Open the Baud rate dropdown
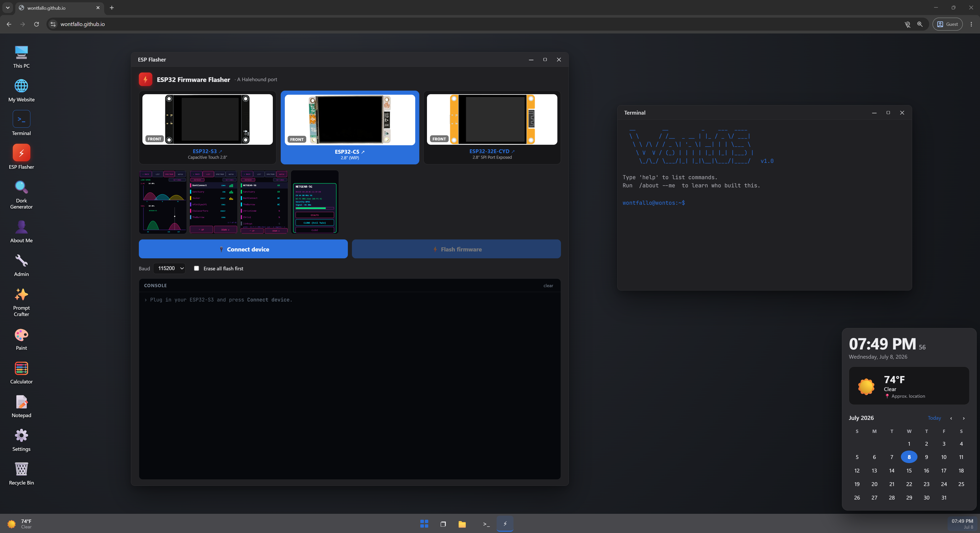Image resolution: width=980 pixels, height=533 pixels. point(169,268)
